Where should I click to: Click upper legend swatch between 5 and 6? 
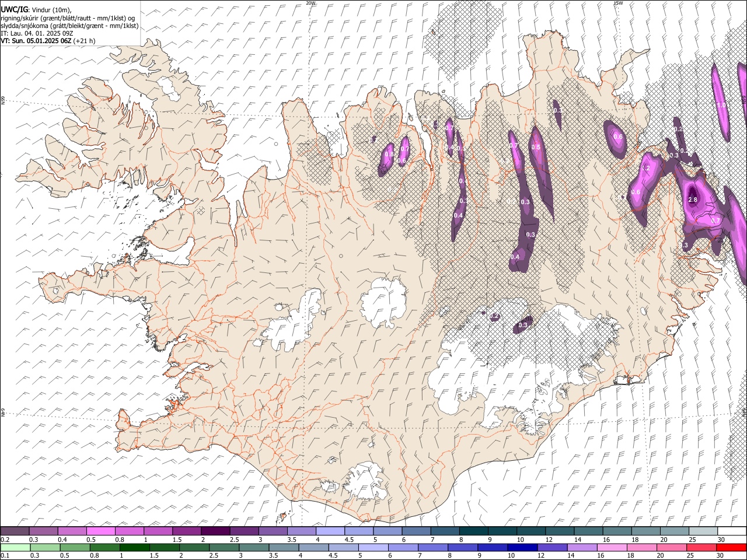point(388,531)
